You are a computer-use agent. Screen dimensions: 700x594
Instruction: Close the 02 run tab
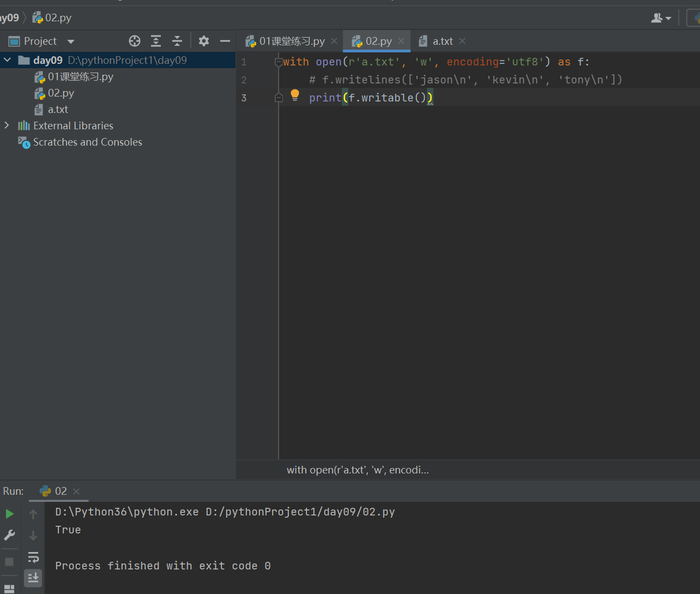[x=76, y=491]
